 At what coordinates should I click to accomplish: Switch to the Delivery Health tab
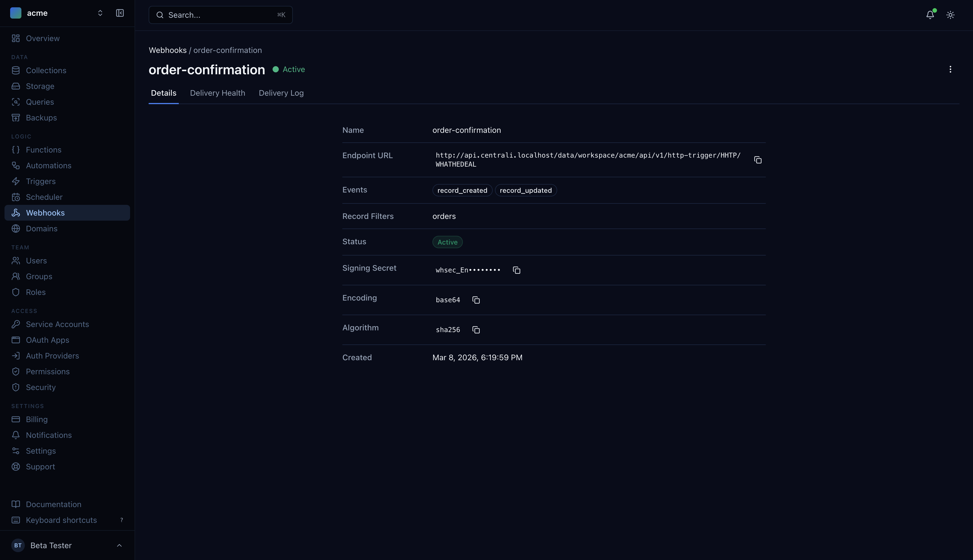[x=217, y=93]
